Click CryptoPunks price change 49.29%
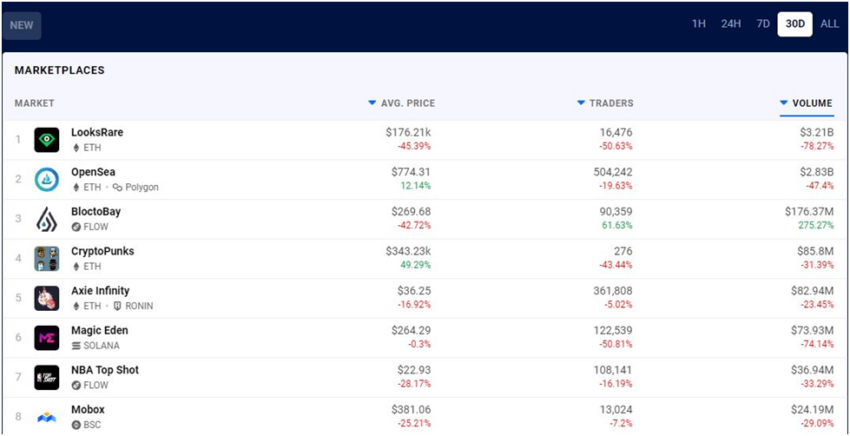This screenshot has width=850, height=436. tap(415, 265)
